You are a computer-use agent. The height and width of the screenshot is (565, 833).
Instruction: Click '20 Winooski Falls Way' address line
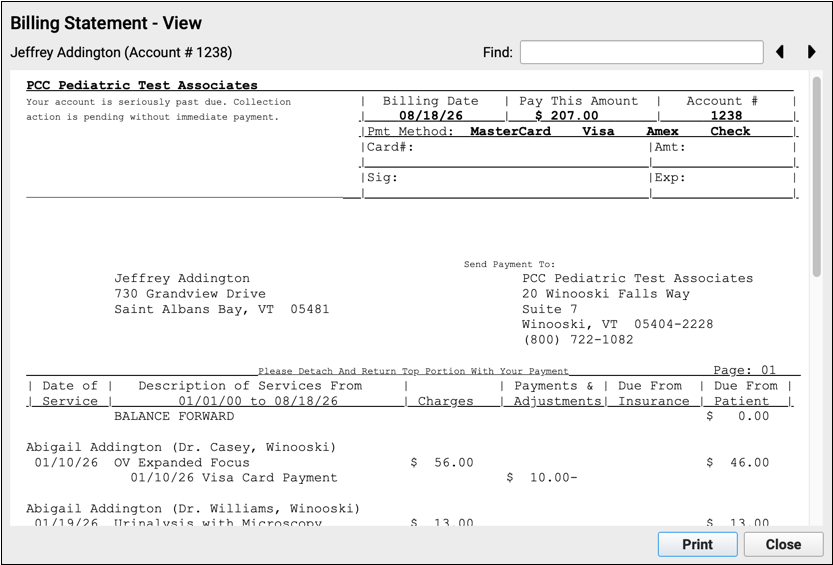coord(606,294)
